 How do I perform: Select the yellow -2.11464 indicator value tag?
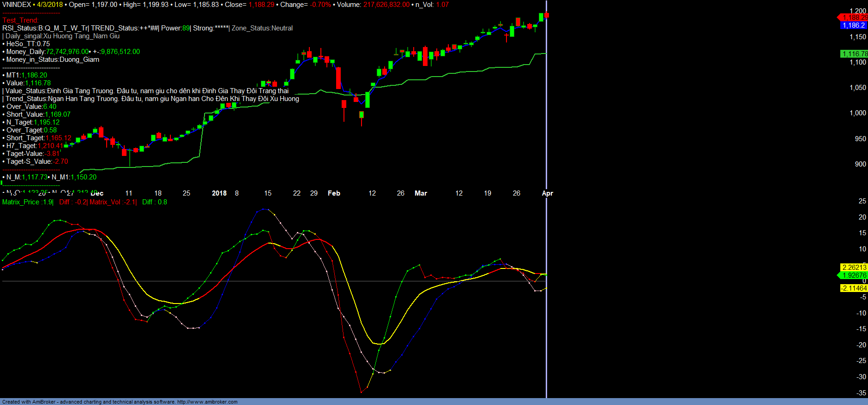pyautogui.click(x=854, y=288)
